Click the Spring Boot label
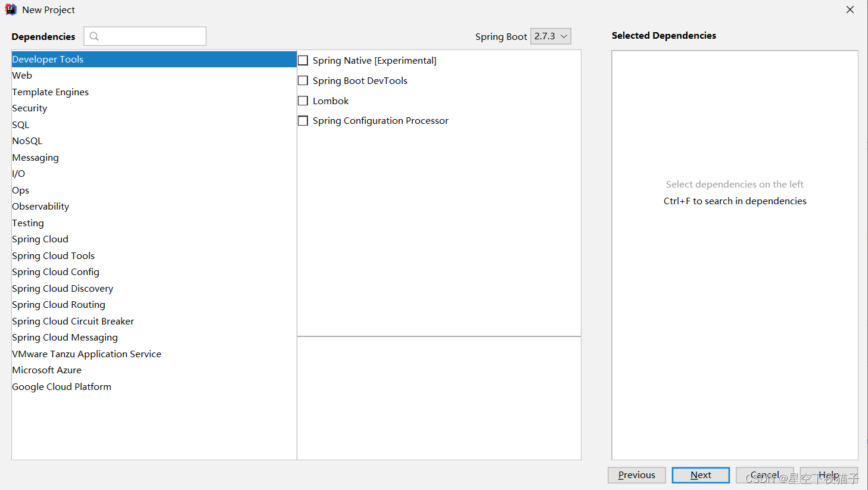 click(501, 37)
